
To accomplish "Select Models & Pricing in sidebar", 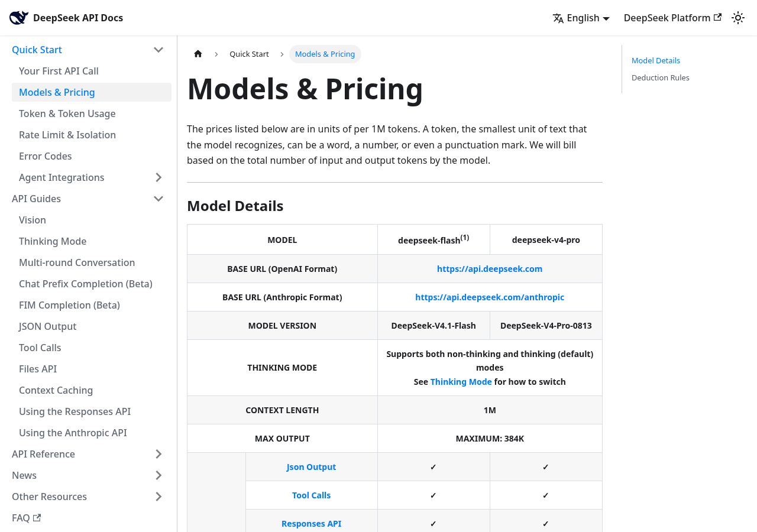I will point(92,92).
